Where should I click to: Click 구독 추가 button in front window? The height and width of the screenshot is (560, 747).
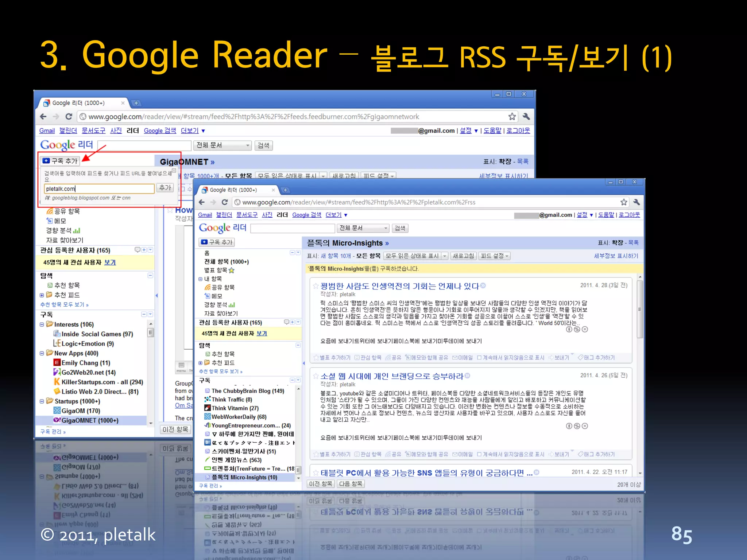tap(216, 242)
